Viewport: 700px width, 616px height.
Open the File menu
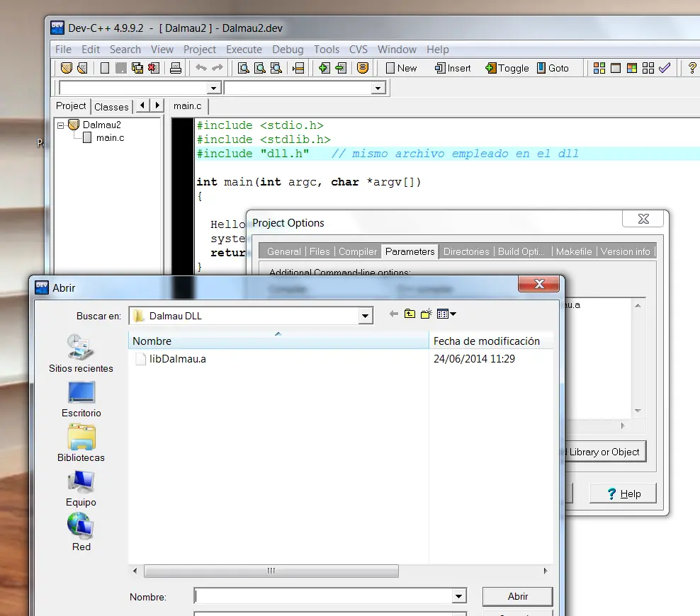pyautogui.click(x=63, y=49)
